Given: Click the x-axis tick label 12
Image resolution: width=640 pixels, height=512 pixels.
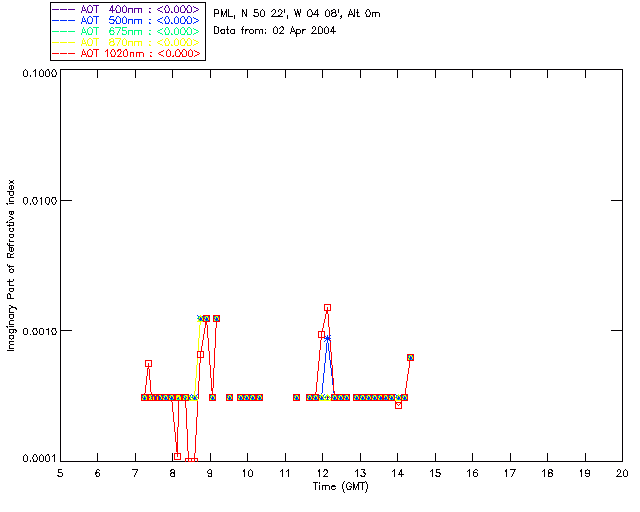Looking at the screenshot, I should tap(322, 473).
